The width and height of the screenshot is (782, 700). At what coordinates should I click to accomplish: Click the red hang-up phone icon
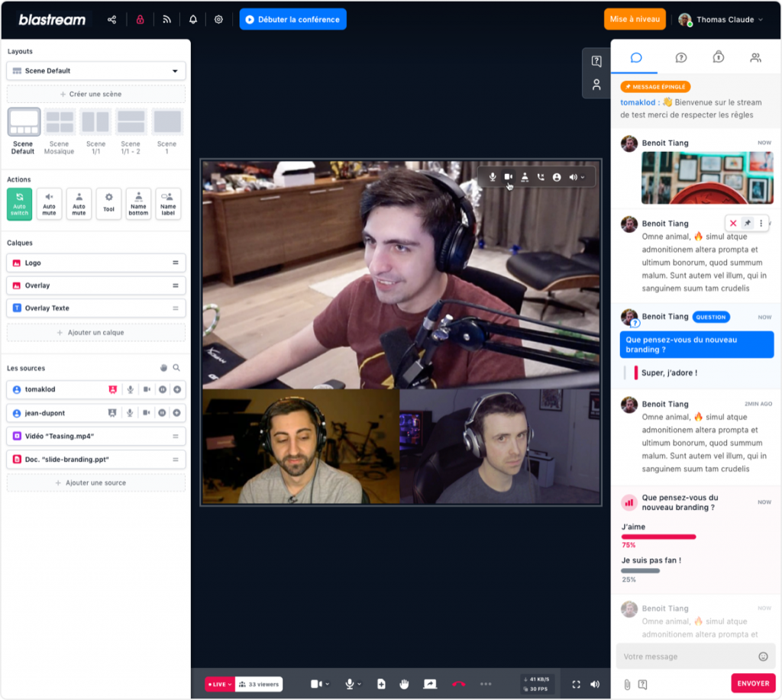pos(458,684)
